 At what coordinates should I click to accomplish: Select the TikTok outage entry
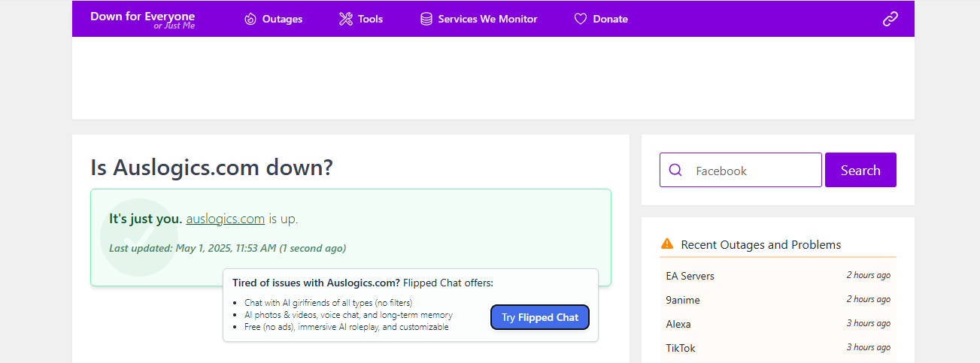pyautogui.click(x=681, y=348)
